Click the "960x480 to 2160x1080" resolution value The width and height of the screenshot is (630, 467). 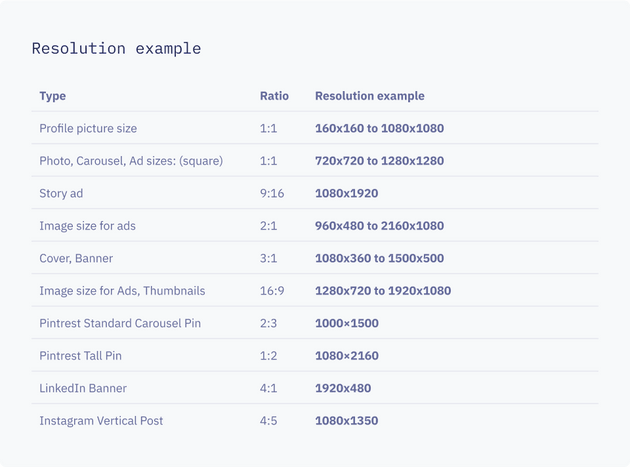pyautogui.click(x=379, y=226)
